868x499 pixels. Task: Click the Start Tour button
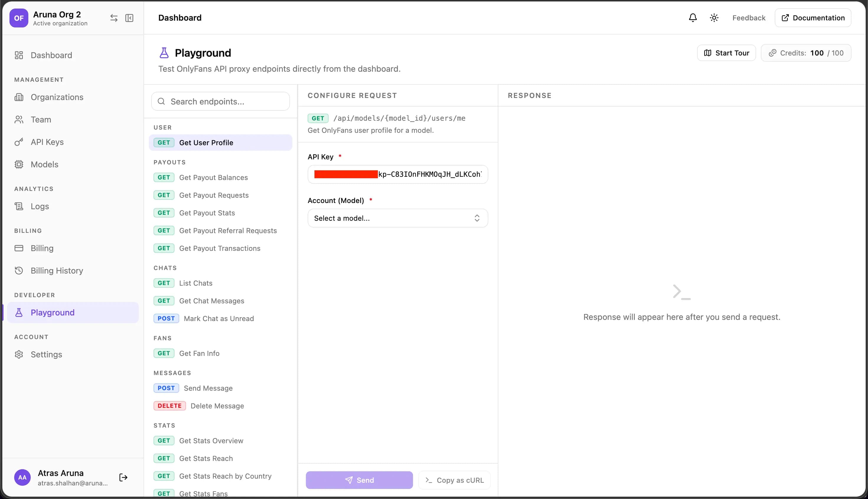[726, 53]
